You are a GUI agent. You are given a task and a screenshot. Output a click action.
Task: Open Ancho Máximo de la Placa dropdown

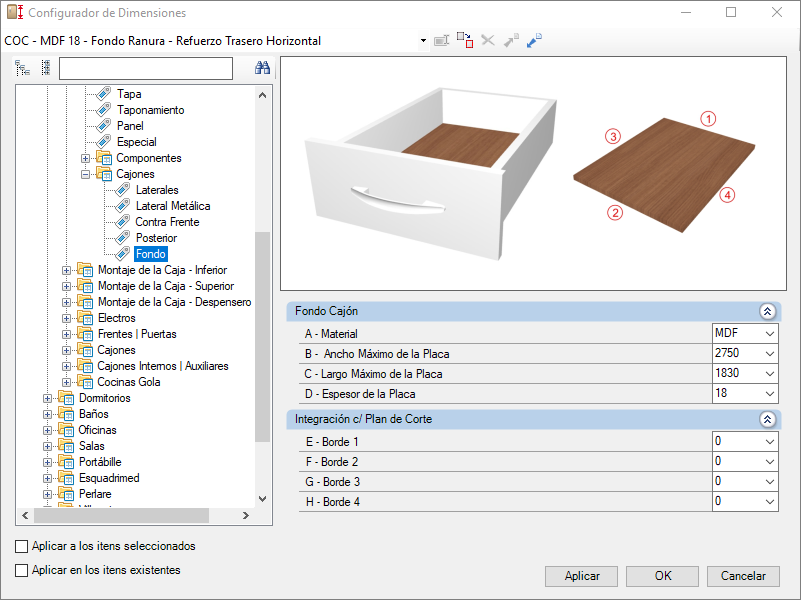click(770, 353)
